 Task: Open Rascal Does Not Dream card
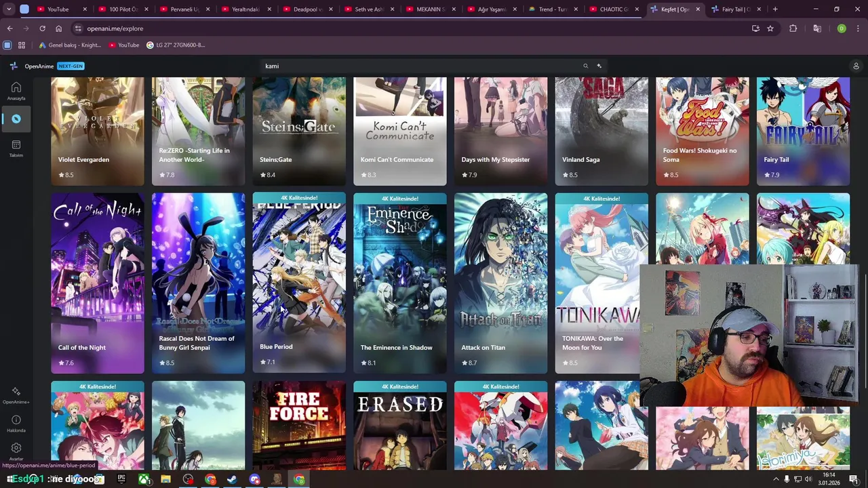click(198, 283)
